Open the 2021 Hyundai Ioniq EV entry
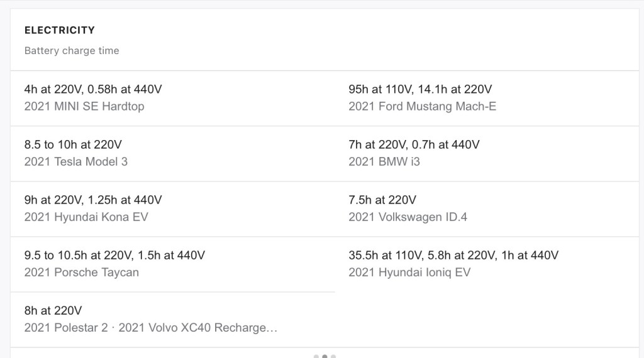644x358 pixels. click(x=409, y=273)
